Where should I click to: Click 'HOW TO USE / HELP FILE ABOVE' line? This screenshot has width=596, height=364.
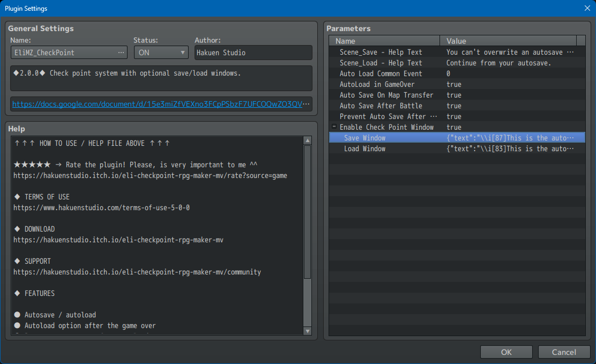click(92, 143)
